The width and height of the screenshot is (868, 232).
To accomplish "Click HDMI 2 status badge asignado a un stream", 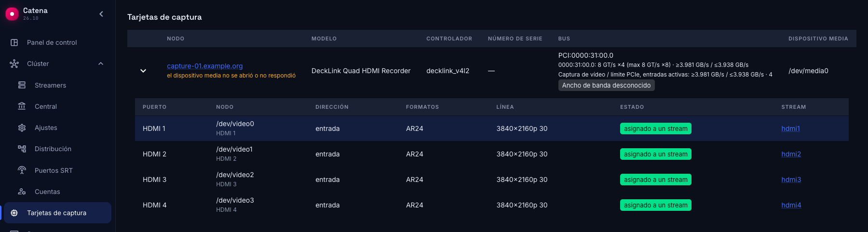I will coord(655,154).
